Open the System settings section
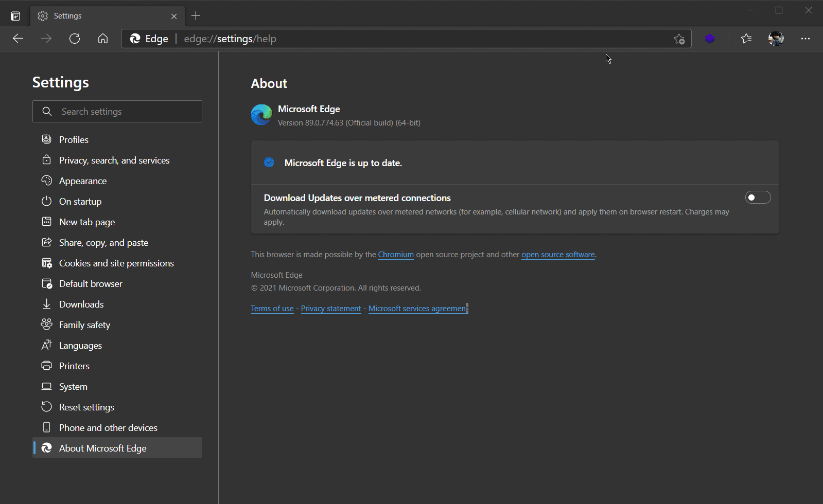 (x=117, y=386)
